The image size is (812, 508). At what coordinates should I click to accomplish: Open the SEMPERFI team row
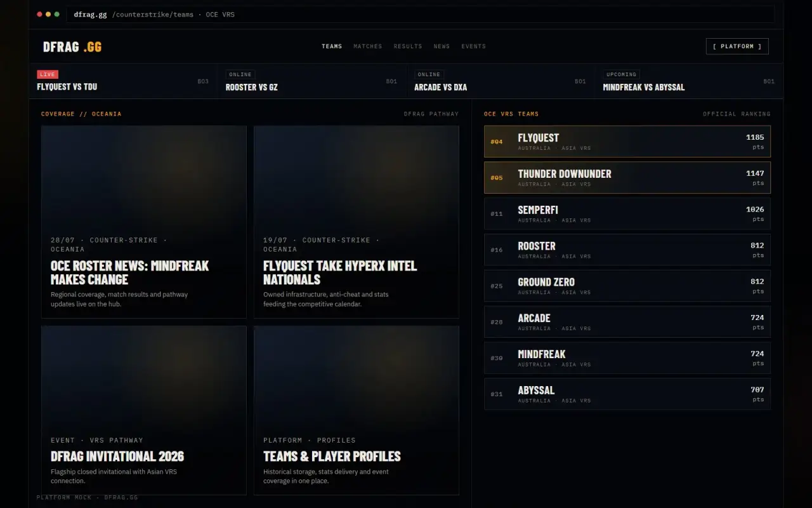627,213
